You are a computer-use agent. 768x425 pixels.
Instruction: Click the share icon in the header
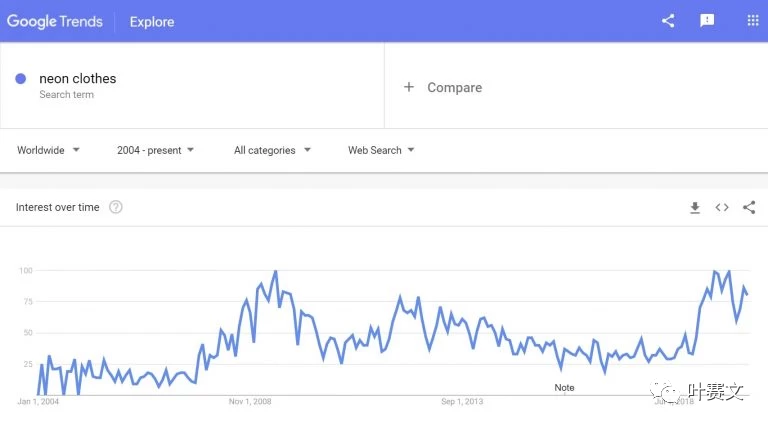point(668,21)
